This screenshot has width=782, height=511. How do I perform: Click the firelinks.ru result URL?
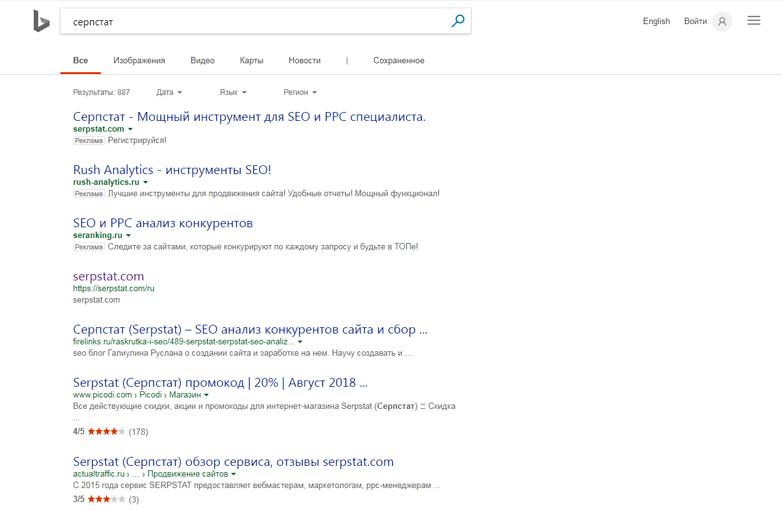(x=184, y=342)
